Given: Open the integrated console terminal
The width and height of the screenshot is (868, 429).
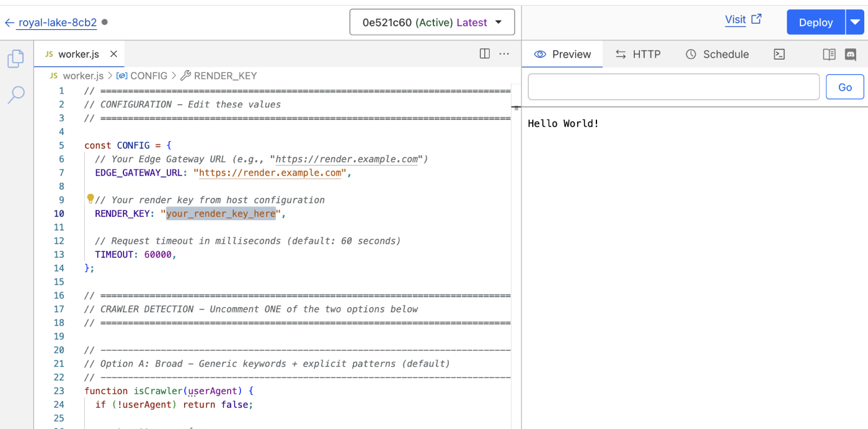Looking at the screenshot, I should click(779, 54).
